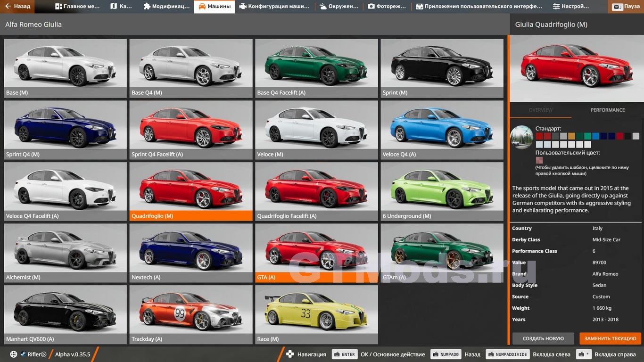Click the globe icon in the status bar
The image size is (644, 362).
tap(13, 354)
